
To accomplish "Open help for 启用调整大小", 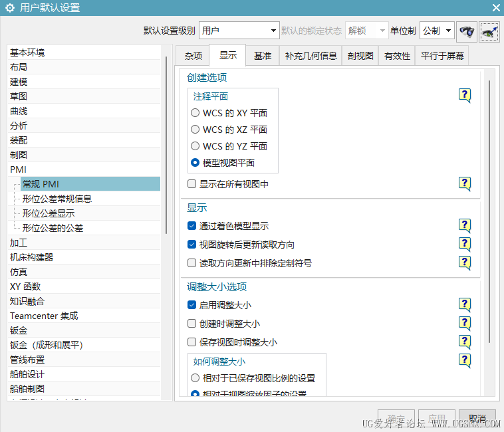I will pos(465,305).
